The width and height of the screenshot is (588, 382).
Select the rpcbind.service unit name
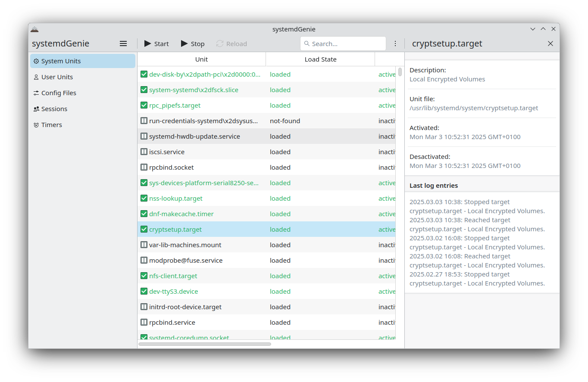click(x=172, y=323)
